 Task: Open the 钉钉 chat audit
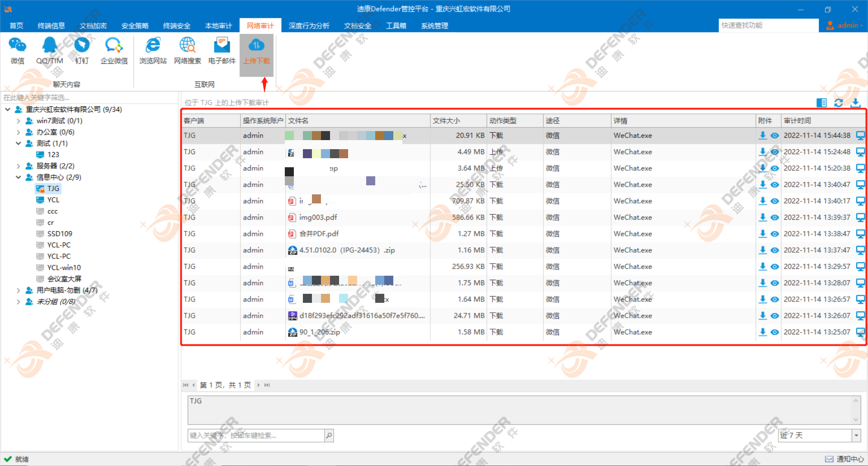tap(82, 51)
